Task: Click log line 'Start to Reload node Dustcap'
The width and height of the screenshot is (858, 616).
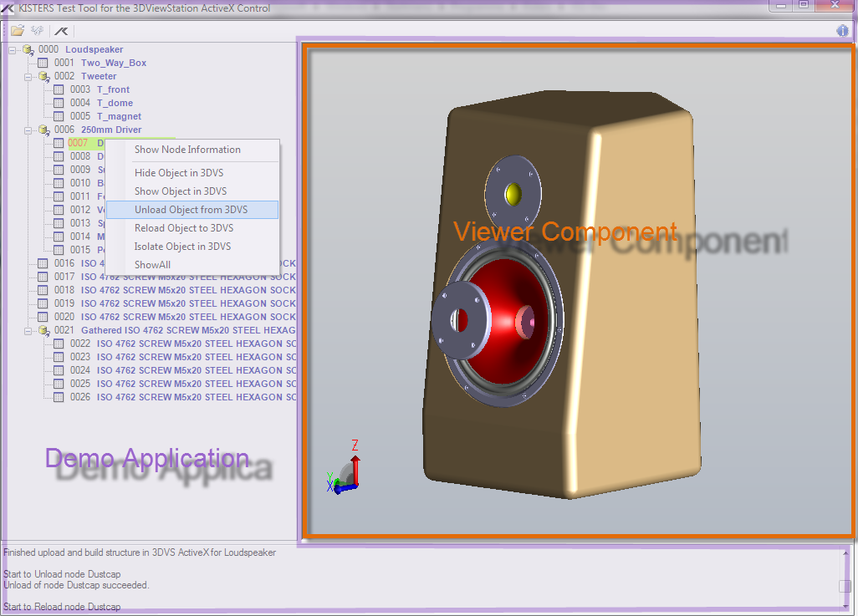Action: point(62,607)
